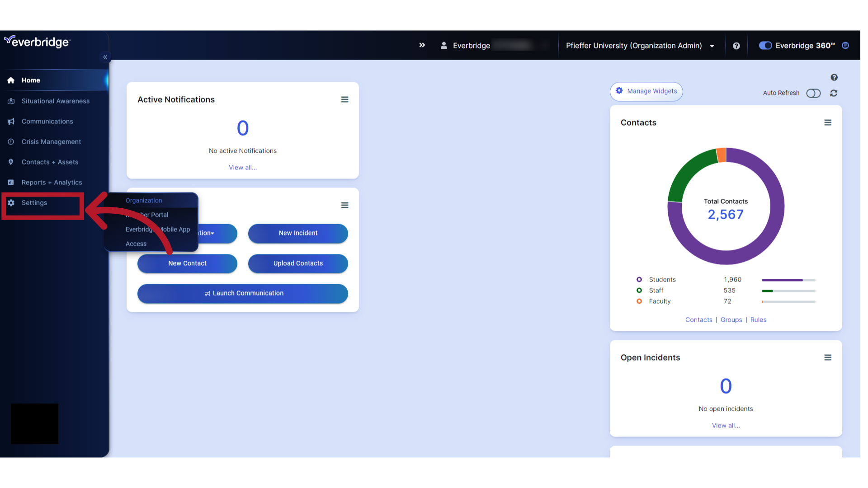Click the Settings gear icon
Screen dimensions: 868x488
click(x=10, y=202)
